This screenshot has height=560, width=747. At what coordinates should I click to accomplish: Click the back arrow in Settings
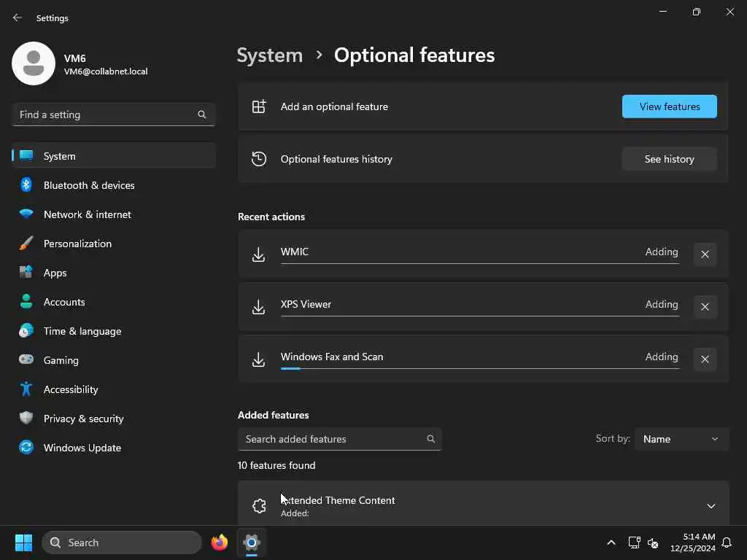(18, 17)
